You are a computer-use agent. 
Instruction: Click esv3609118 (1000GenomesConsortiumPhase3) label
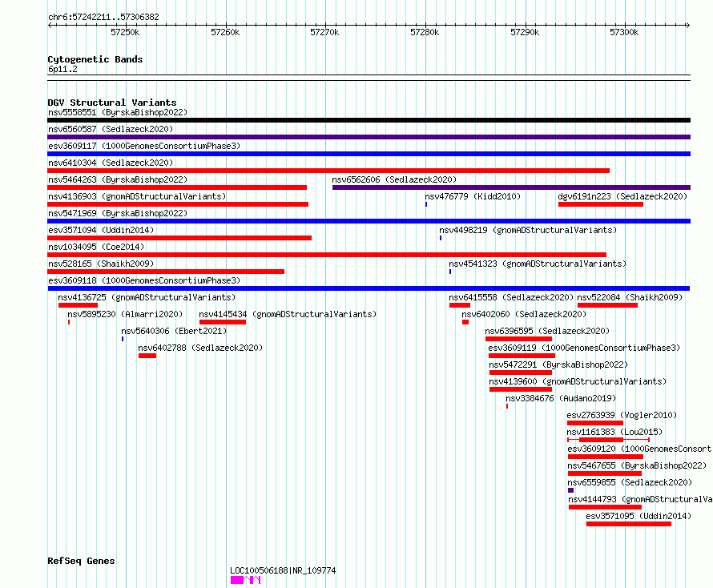coord(144,280)
